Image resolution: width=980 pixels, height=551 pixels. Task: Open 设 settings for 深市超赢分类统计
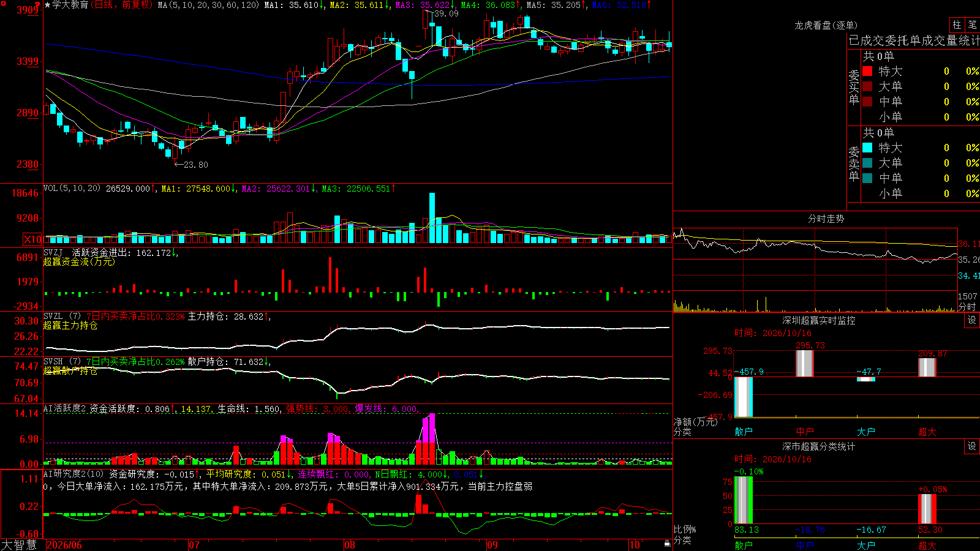point(972,447)
